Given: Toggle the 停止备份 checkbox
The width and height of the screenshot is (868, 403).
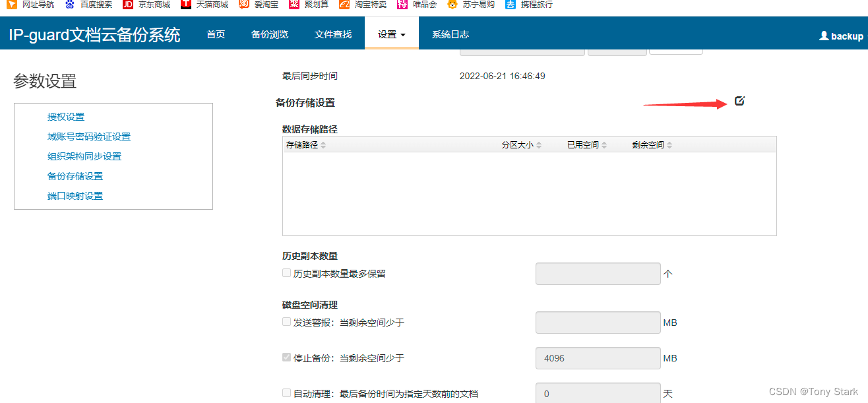Looking at the screenshot, I should [x=286, y=357].
